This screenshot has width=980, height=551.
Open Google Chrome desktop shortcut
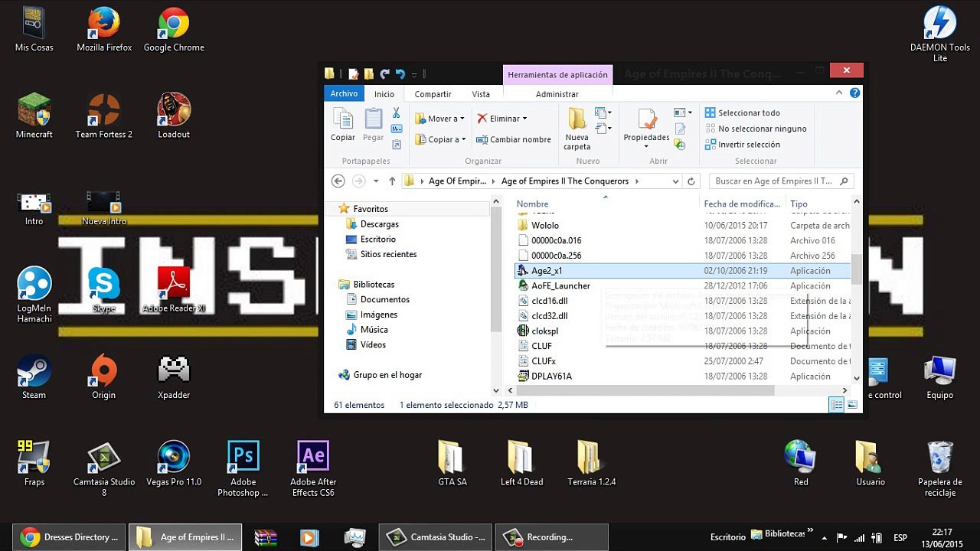(174, 30)
